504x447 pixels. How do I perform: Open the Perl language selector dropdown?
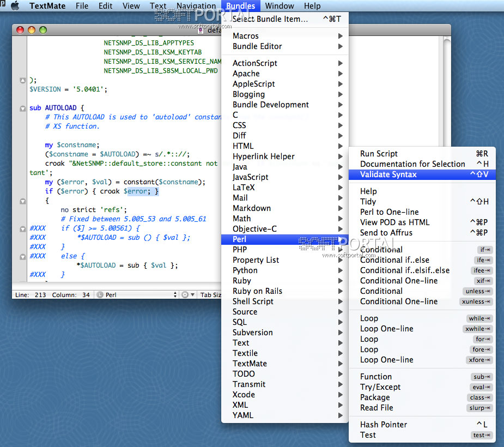(137, 294)
